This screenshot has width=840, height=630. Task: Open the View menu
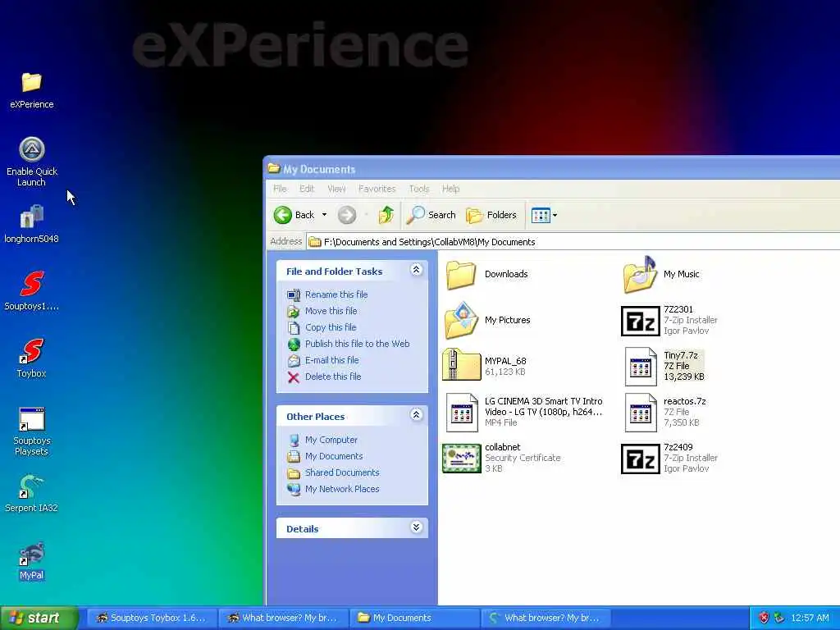(x=336, y=189)
